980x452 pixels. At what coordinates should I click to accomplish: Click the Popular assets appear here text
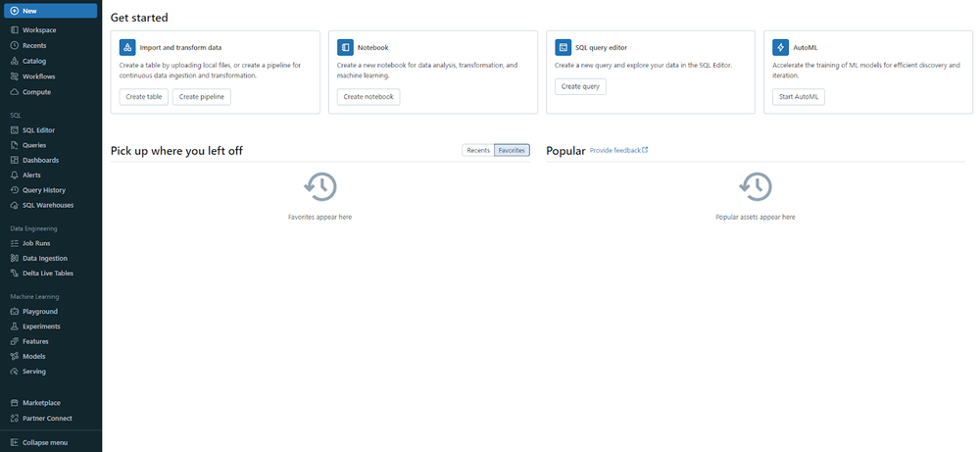(x=755, y=217)
